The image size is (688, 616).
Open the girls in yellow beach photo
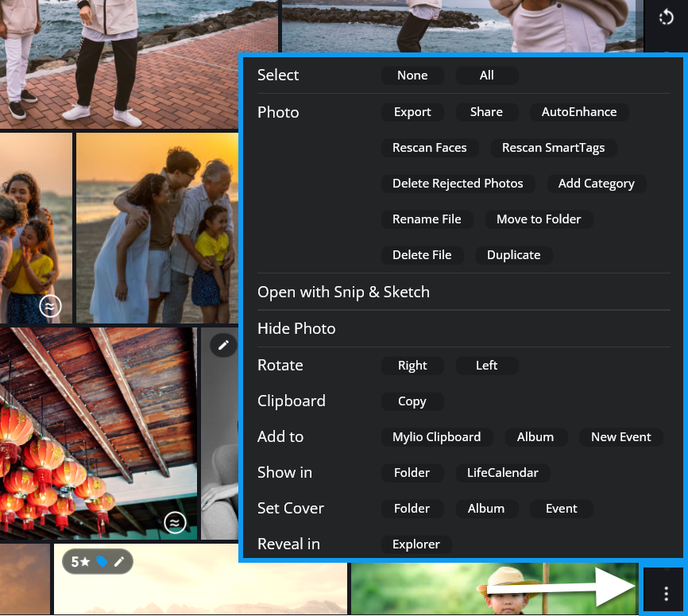36,228
